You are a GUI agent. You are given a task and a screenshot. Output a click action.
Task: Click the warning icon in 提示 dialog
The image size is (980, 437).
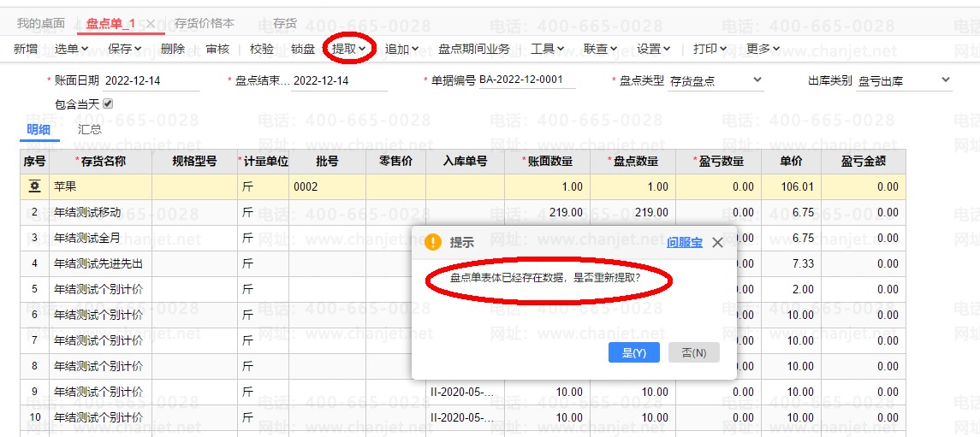click(x=432, y=242)
